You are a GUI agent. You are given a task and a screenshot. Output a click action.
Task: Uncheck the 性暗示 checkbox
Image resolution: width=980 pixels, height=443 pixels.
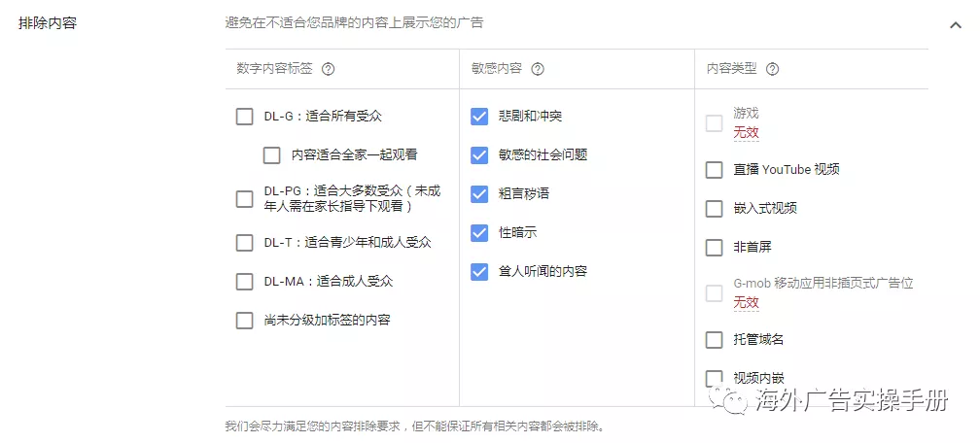coord(479,232)
